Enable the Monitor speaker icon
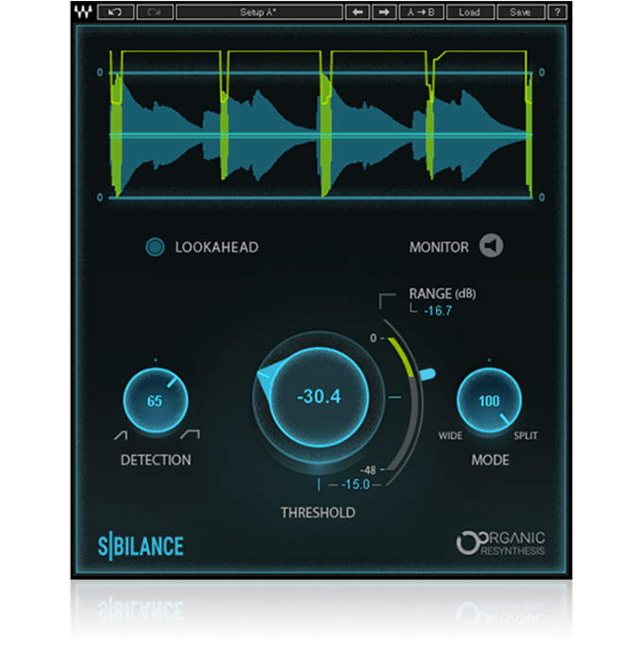 point(491,246)
